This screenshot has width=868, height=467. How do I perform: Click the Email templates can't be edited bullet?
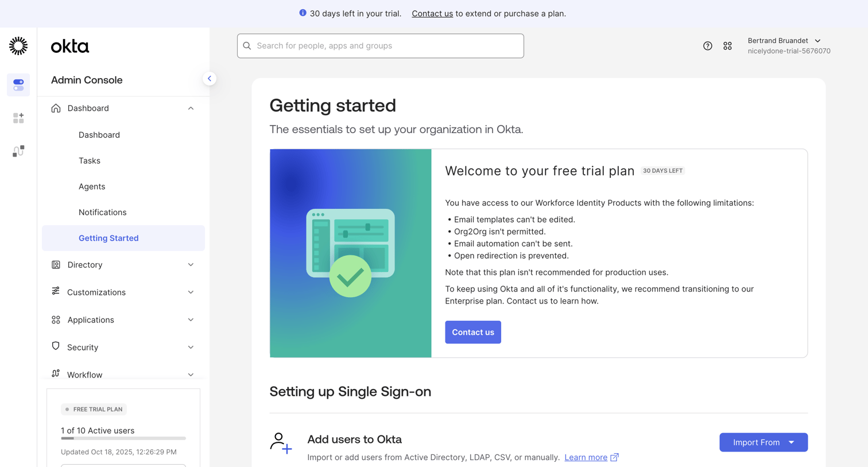click(x=514, y=220)
